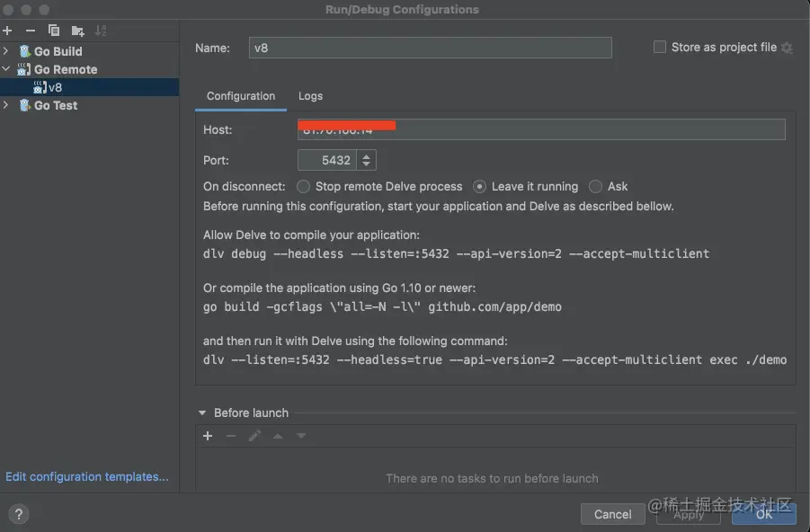Screen dimensions: 810x532
Task: Edit the before launch task
Action: pyautogui.click(x=254, y=436)
